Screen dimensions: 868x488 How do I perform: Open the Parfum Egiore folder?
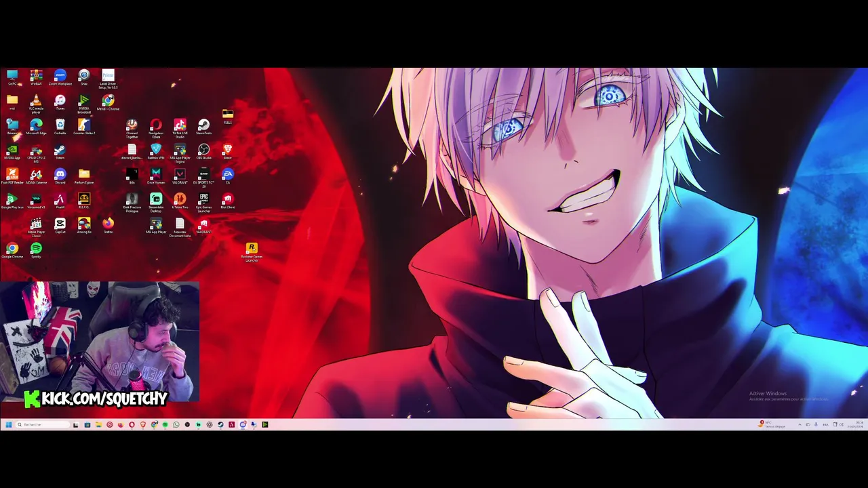84,176
